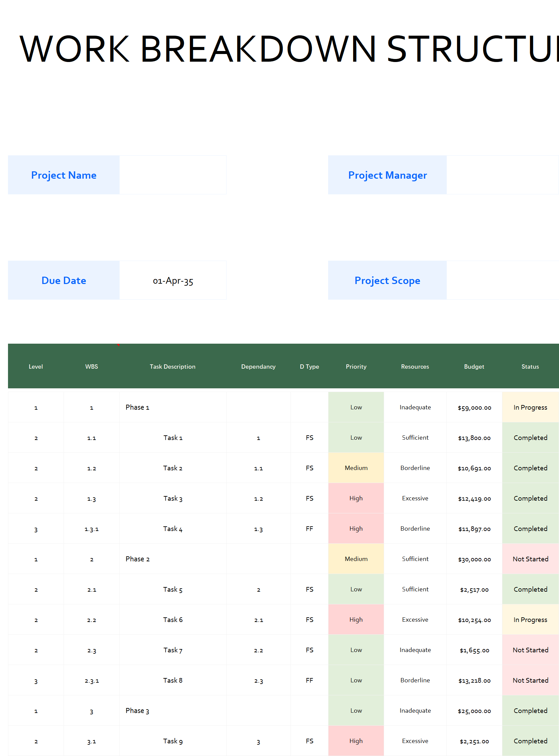The image size is (559, 756).
Task: Click the Task 9 High priority cell
Action: click(x=356, y=741)
